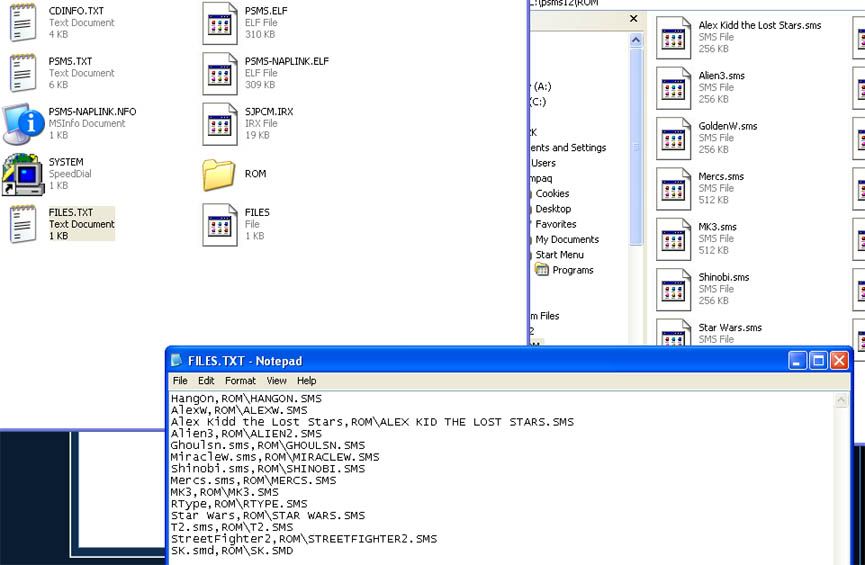Open the File menu in Notepad
Image resolution: width=865 pixels, height=565 pixels.
[x=180, y=381]
